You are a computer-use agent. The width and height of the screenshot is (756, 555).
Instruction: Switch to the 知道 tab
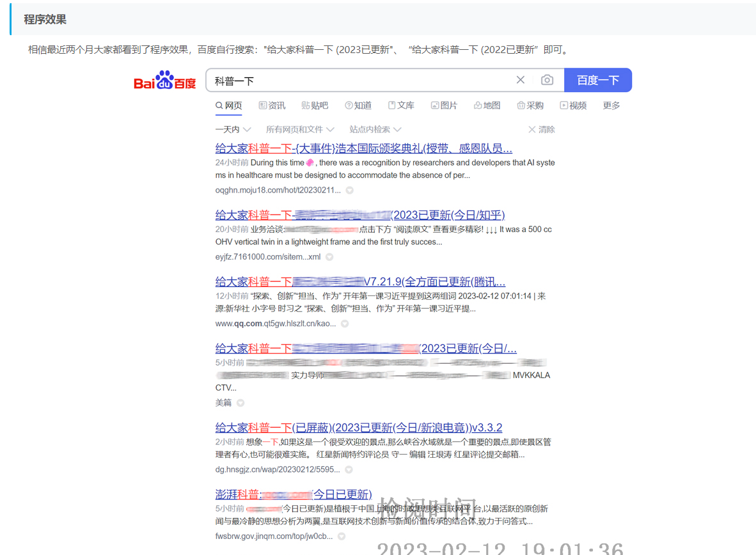[358, 106]
